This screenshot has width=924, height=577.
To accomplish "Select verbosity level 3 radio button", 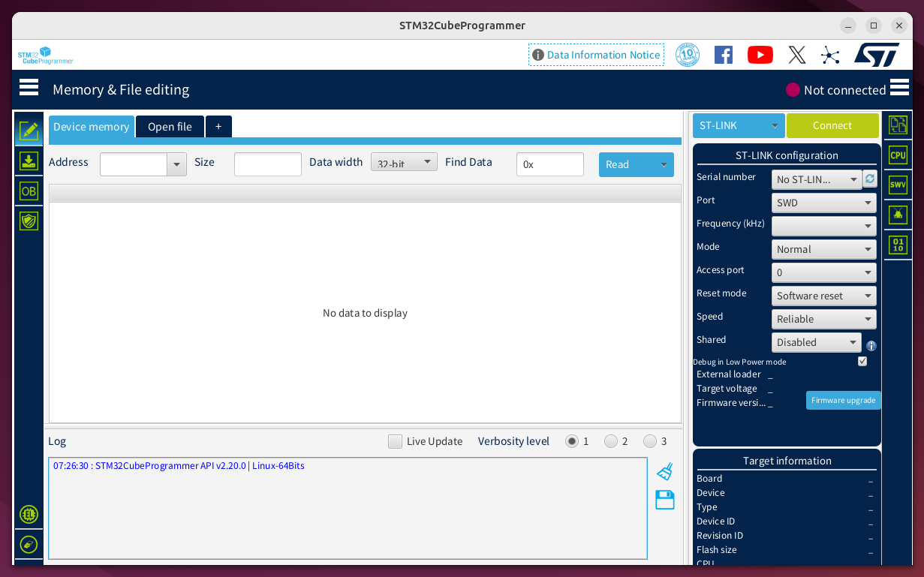I will pyautogui.click(x=650, y=441).
